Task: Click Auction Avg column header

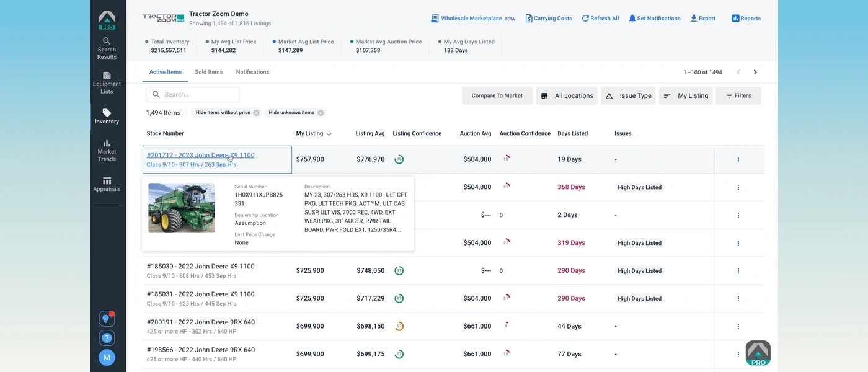Action: 476,133
